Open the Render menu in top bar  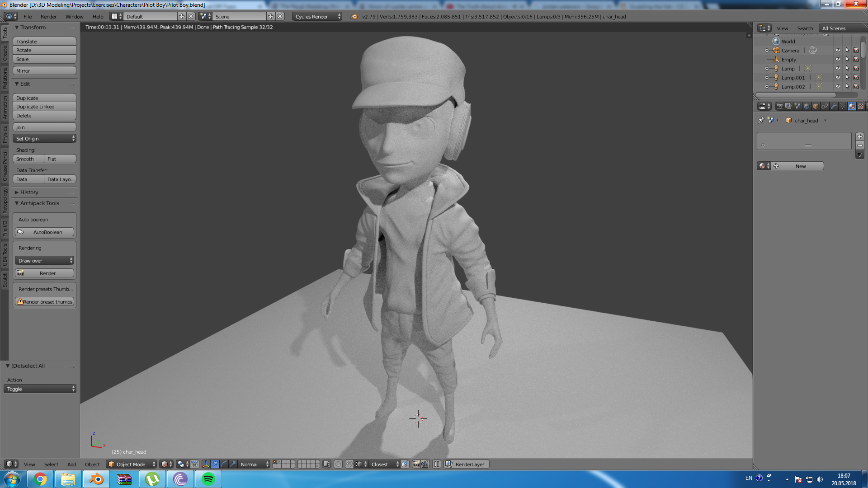48,17
